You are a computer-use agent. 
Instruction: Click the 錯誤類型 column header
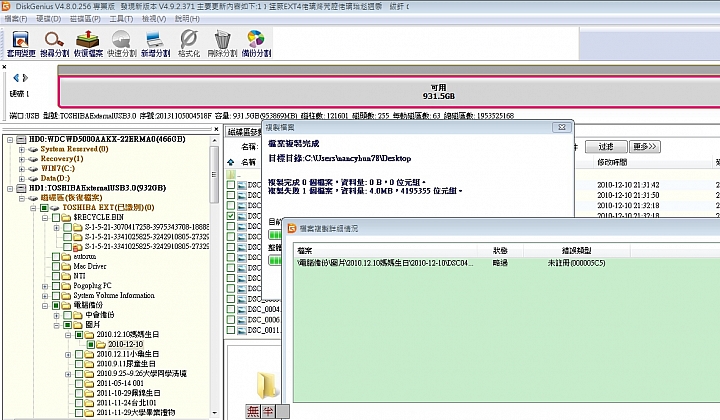click(576, 251)
